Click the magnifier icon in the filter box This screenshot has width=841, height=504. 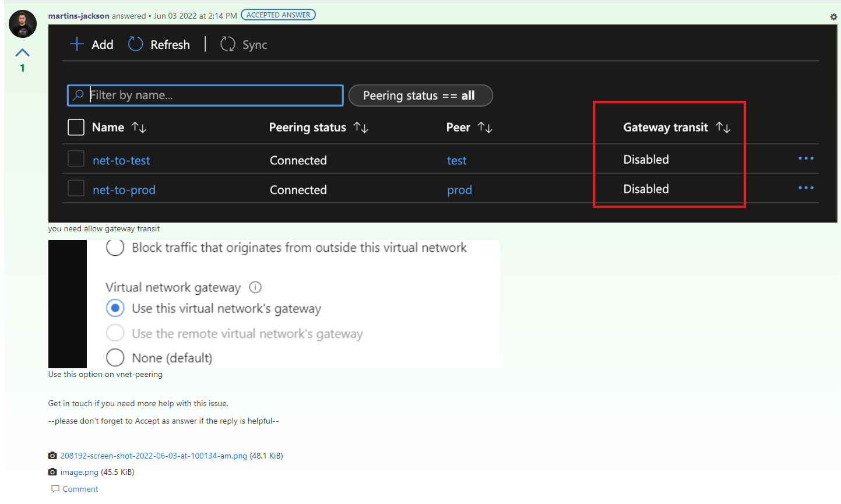click(x=79, y=95)
